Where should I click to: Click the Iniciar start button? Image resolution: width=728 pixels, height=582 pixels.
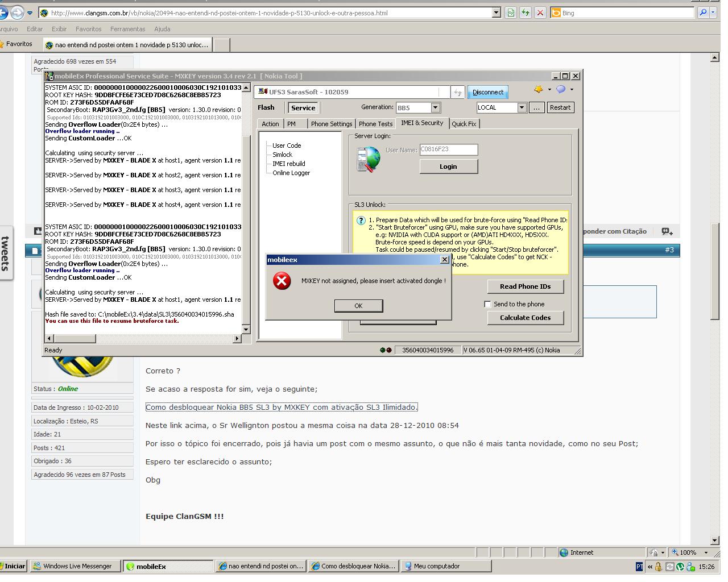14,566
